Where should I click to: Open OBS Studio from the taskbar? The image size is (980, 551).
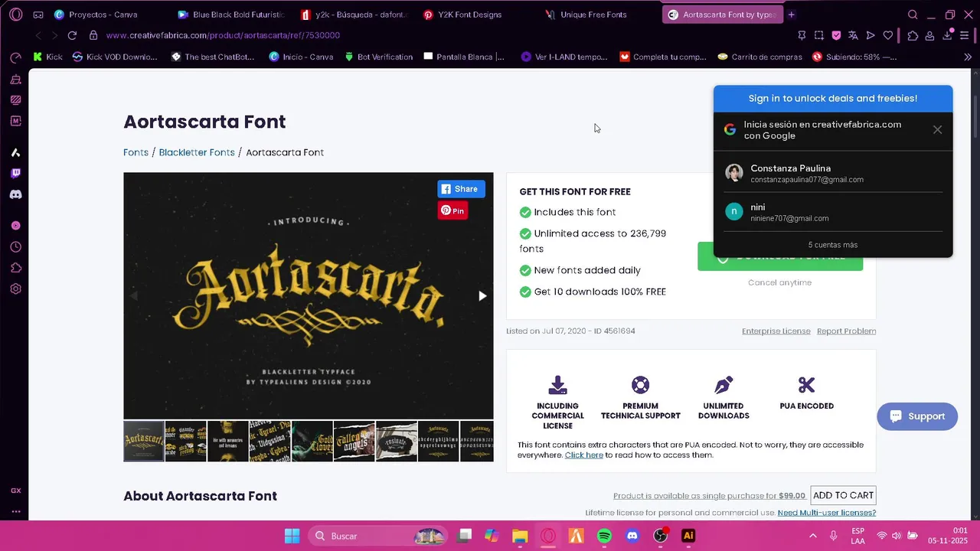pos(660,536)
